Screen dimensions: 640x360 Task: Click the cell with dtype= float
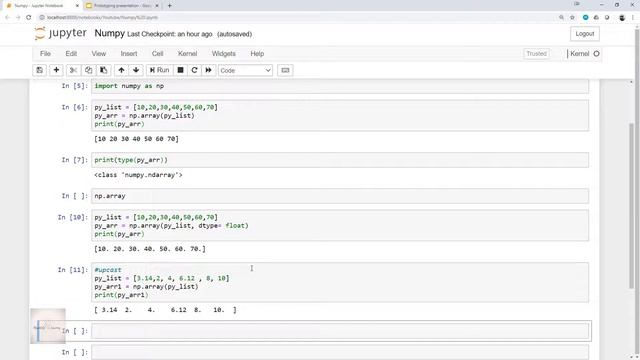click(x=340, y=225)
